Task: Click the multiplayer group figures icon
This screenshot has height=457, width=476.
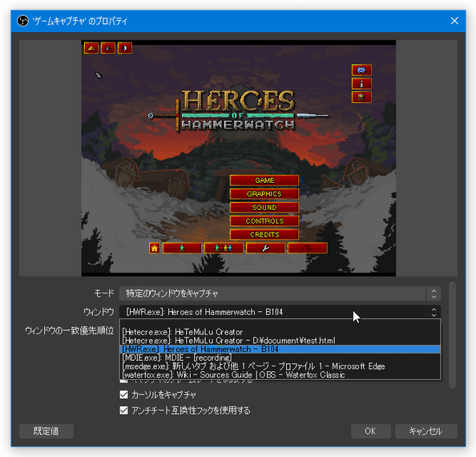Action: pos(224,248)
